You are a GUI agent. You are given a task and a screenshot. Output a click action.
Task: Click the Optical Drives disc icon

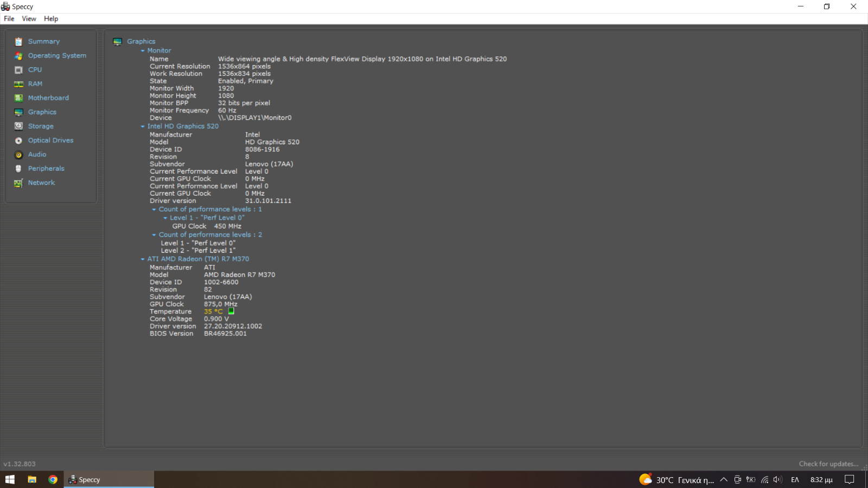(18, 140)
